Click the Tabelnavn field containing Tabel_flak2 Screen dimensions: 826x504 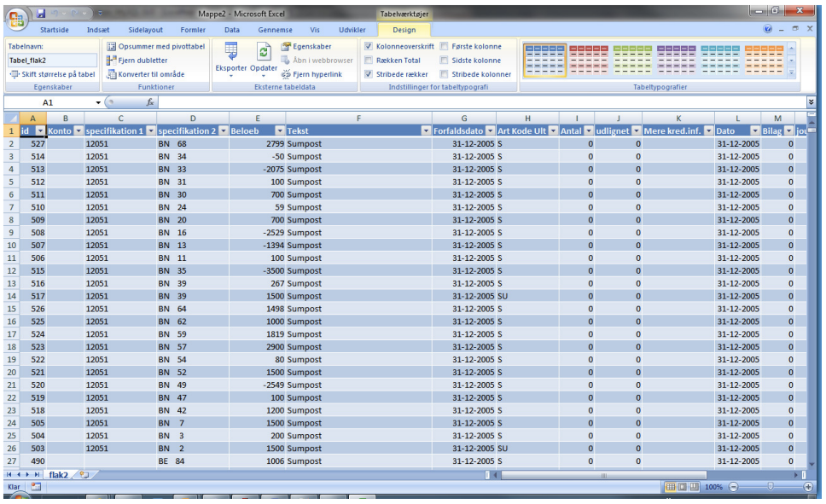52,61
